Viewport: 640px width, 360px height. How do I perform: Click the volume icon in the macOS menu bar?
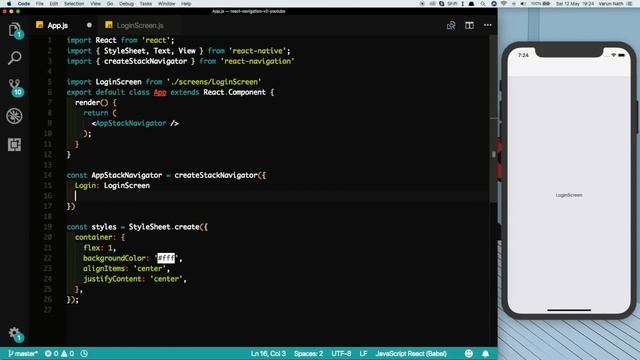tap(523, 4)
